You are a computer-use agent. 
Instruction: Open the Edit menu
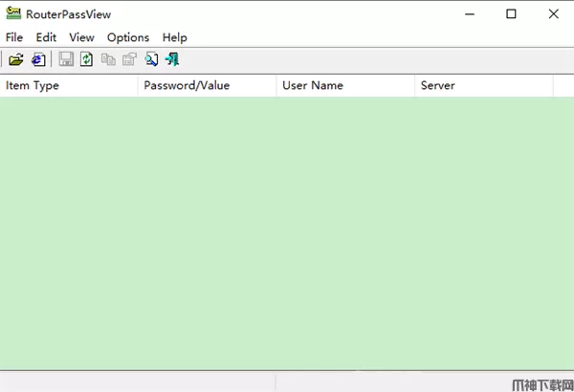click(x=46, y=37)
